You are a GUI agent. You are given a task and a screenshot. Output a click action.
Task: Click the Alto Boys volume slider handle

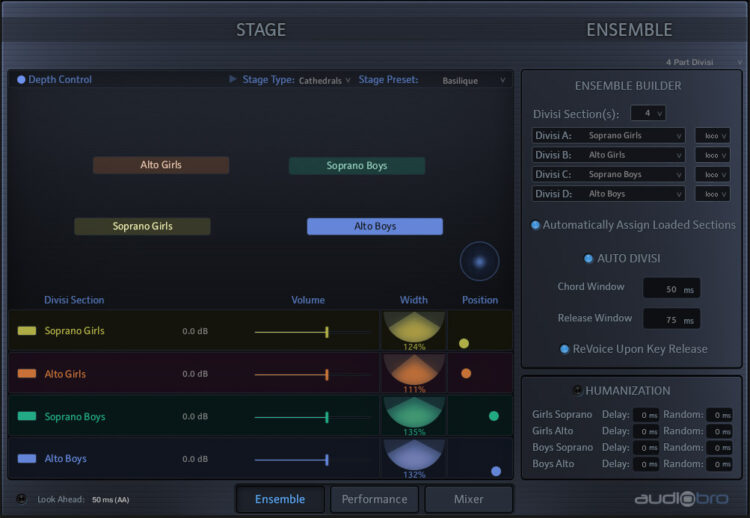(327, 460)
